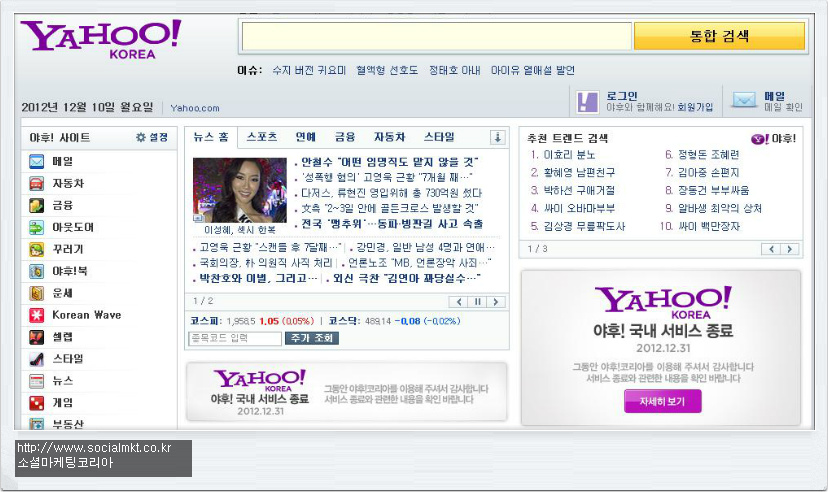
Task: Open the trend search 박하선 구애거절
Action: [579, 191]
